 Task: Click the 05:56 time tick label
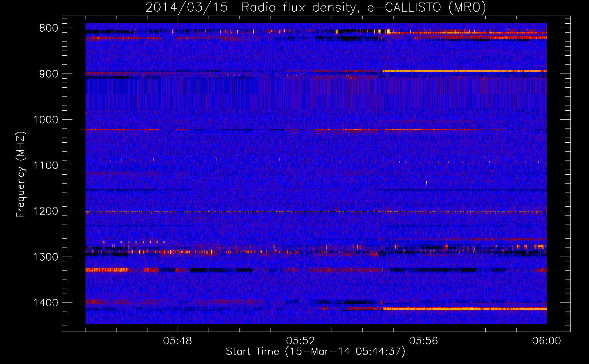point(424,341)
